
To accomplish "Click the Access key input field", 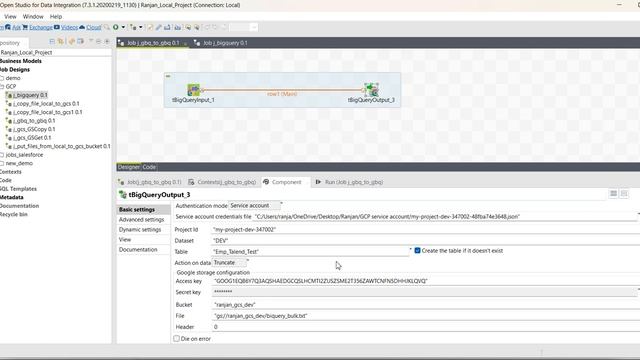I will [426, 281].
